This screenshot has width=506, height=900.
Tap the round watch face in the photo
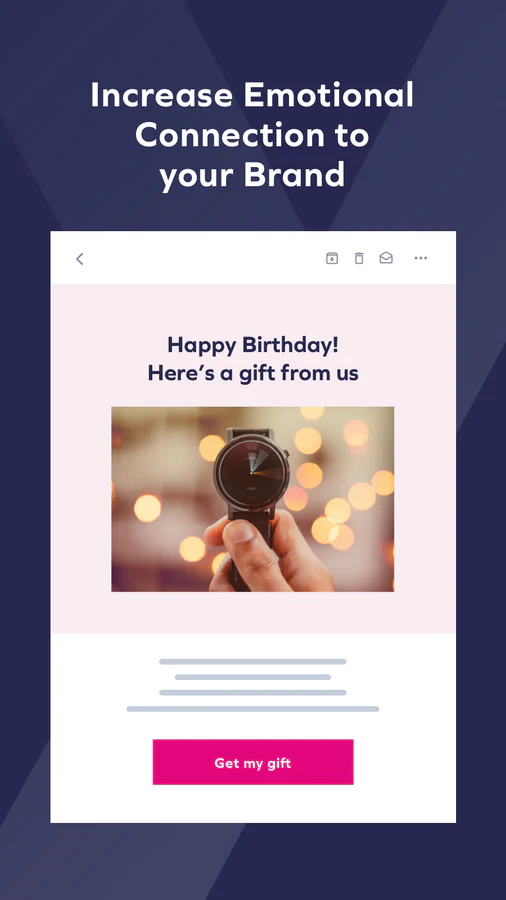(251, 472)
